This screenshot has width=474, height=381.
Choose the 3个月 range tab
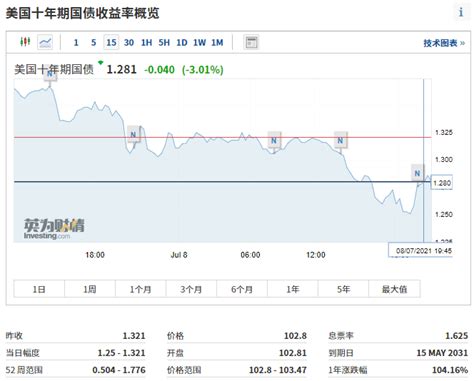[191, 289]
